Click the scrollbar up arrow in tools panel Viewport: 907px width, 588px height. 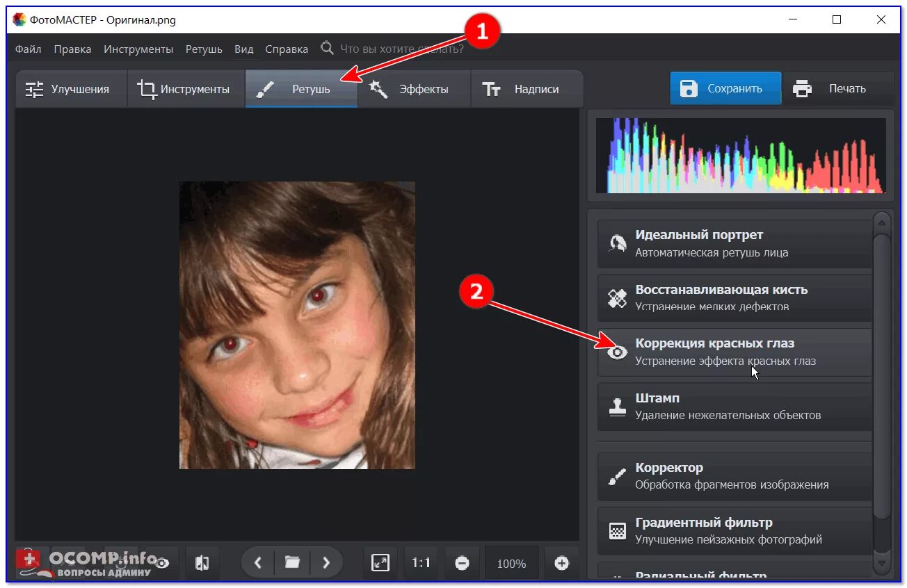(x=882, y=222)
